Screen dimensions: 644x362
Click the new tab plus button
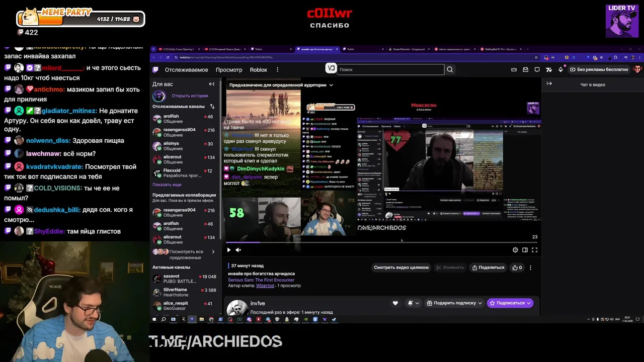528,49
